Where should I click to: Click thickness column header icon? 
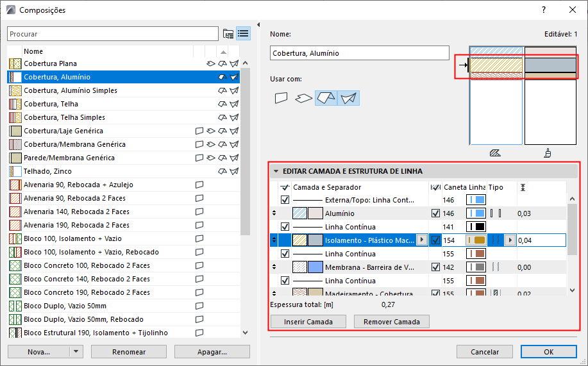[523, 187]
